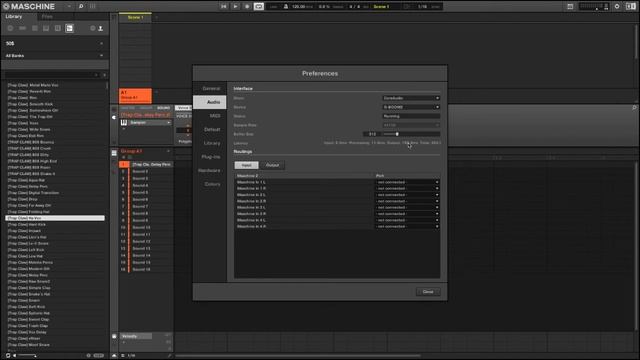Click the Maschine logo in the header

[x=29, y=7]
